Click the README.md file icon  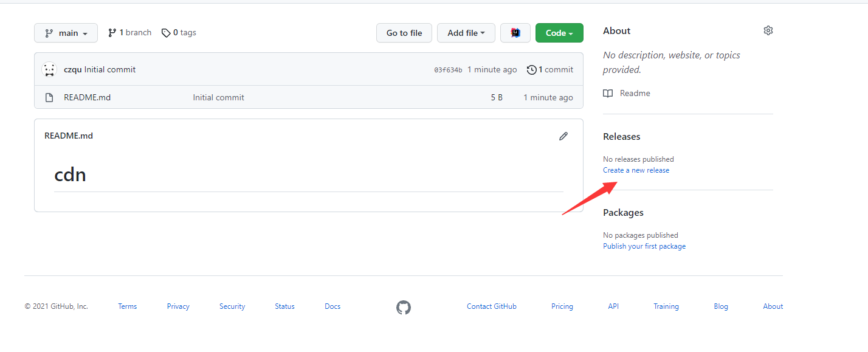[x=49, y=97]
